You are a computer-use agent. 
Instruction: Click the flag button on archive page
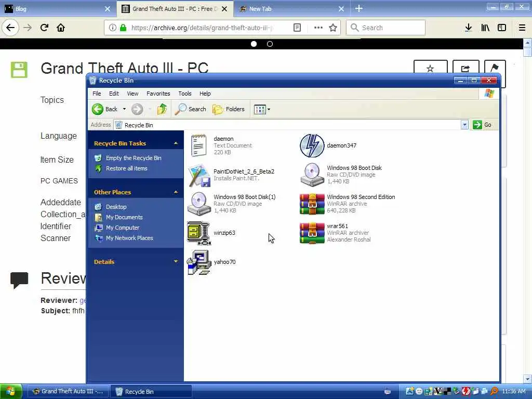(x=495, y=68)
